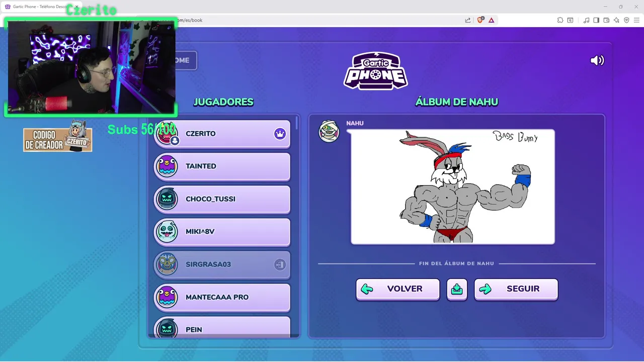Select the TAINTED player row
644x362 pixels.
point(222,166)
